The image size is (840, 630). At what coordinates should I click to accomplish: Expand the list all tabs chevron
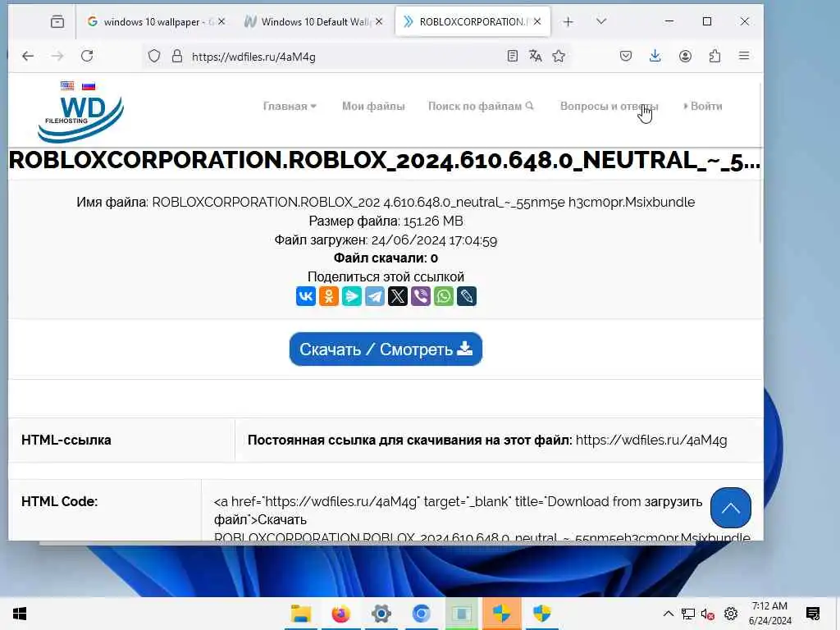601,21
